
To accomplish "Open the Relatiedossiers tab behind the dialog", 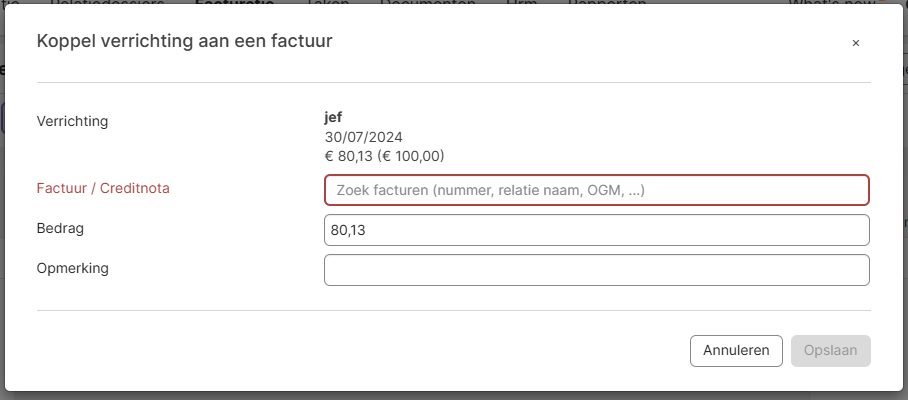I will pyautogui.click(x=107, y=4).
